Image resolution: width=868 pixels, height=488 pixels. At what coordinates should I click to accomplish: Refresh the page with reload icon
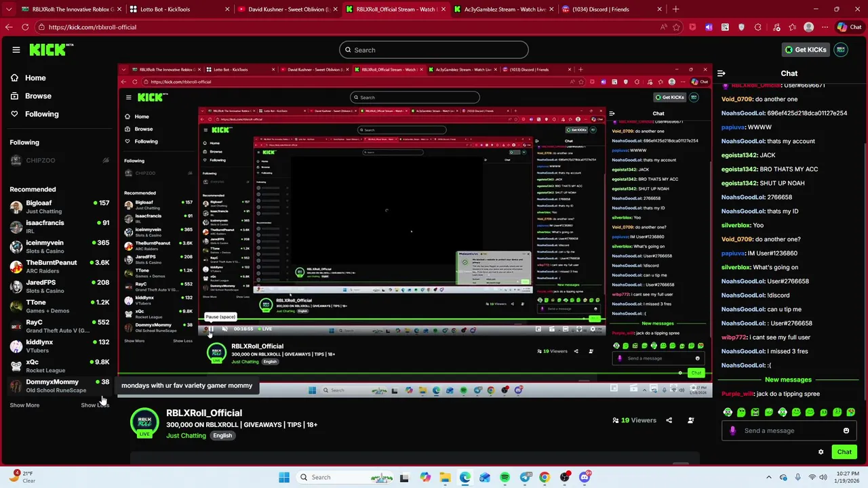pyautogui.click(x=25, y=27)
